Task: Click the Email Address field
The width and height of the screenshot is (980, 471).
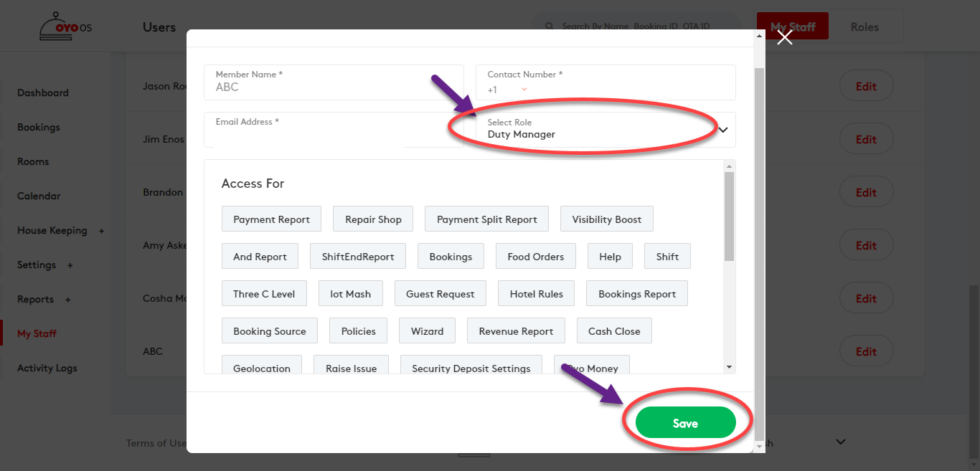Action: point(334,130)
